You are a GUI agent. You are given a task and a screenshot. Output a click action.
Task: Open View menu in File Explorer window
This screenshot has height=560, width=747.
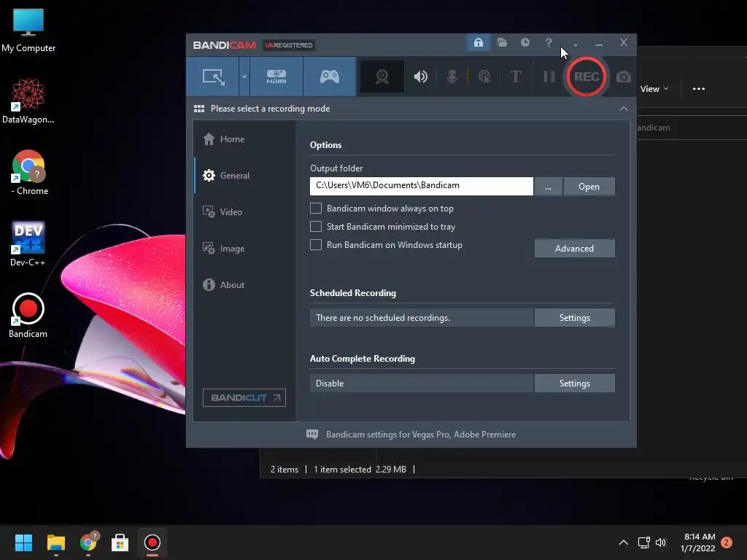pyautogui.click(x=654, y=89)
